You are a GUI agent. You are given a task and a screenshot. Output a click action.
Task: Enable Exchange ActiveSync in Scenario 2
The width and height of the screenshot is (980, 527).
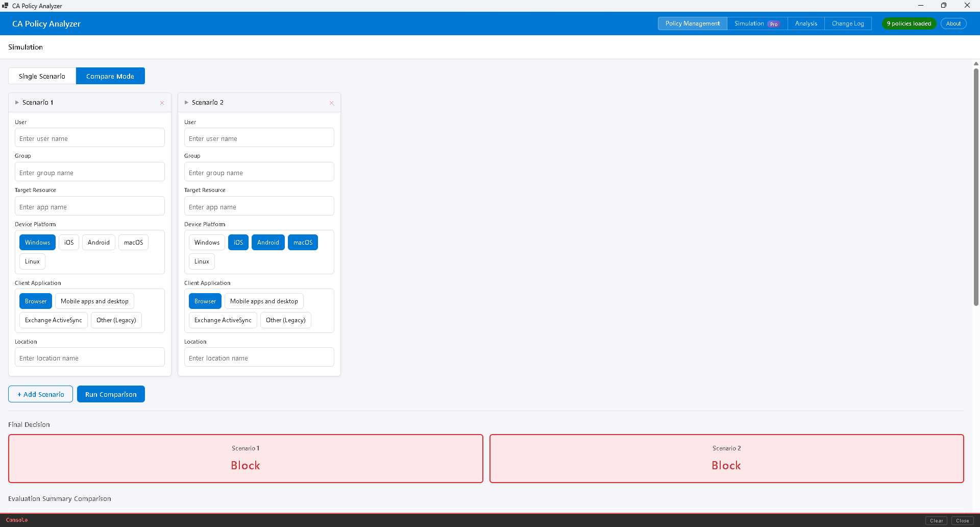coord(223,320)
